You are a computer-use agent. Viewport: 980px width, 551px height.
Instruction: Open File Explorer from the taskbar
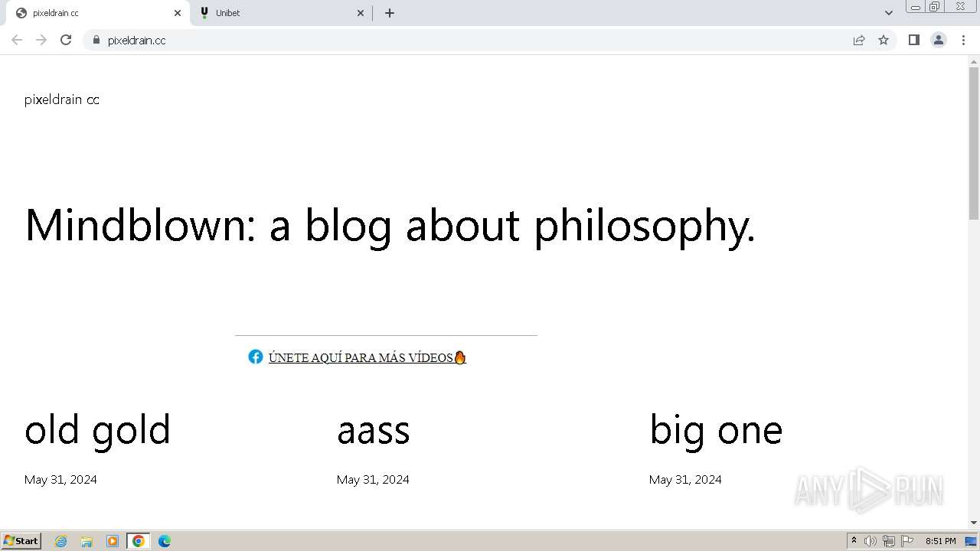(x=87, y=541)
